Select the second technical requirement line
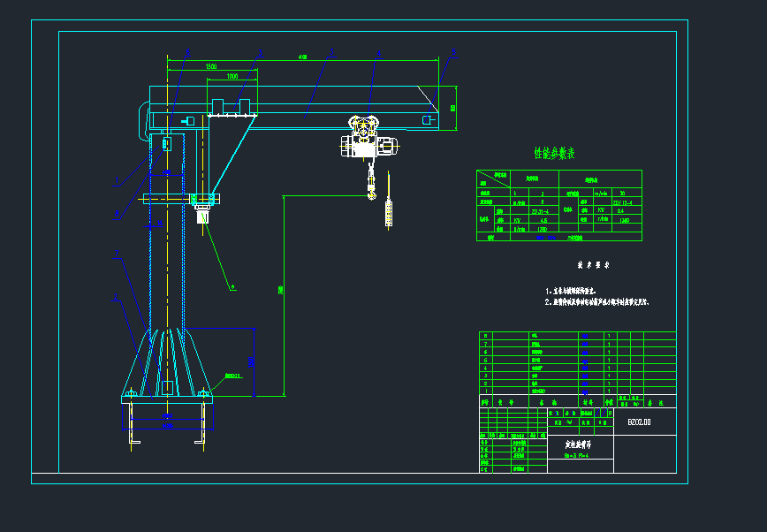The width and height of the screenshot is (767, 532). (597, 302)
